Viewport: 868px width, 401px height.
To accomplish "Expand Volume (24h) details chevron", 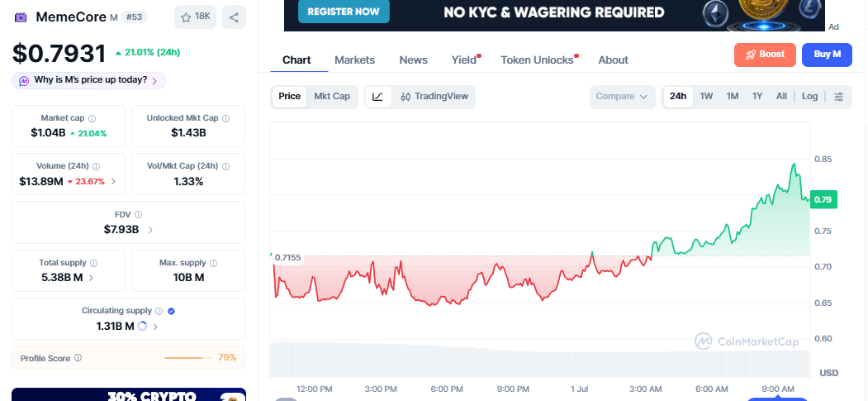I will [x=113, y=181].
